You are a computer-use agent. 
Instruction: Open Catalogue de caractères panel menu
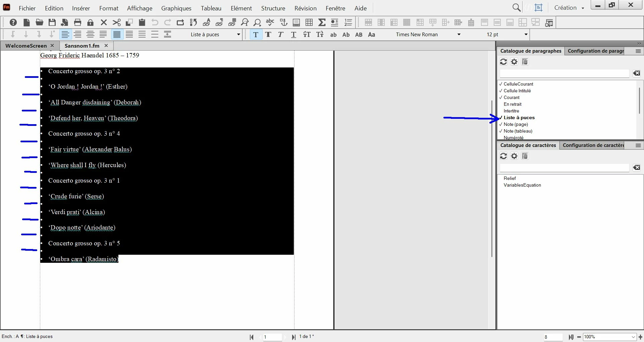638,145
